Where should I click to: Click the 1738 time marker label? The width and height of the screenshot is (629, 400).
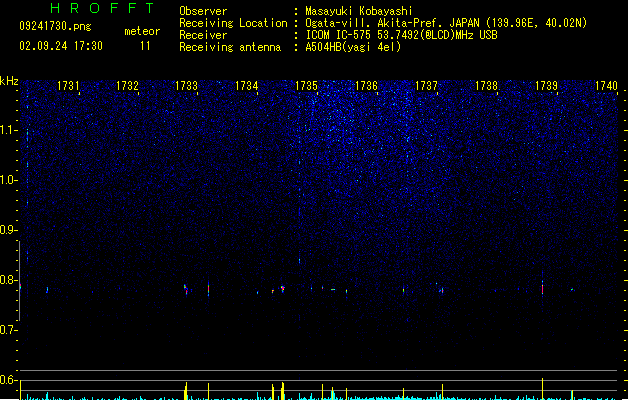tap(486, 86)
